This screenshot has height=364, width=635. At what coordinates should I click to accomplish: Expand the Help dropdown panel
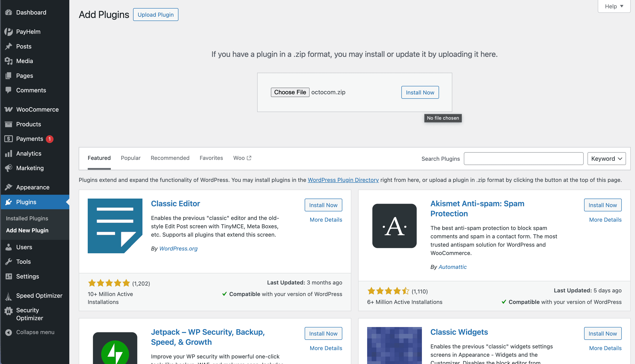614,6
